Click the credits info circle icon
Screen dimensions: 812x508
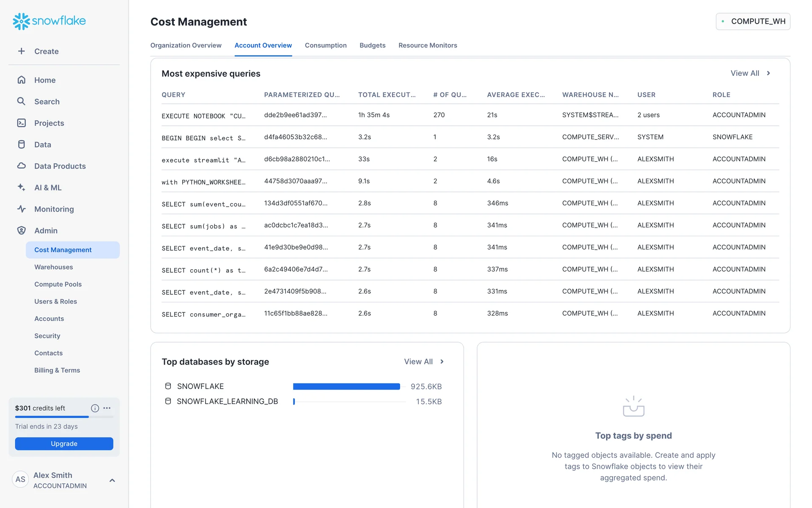click(x=95, y=408)
